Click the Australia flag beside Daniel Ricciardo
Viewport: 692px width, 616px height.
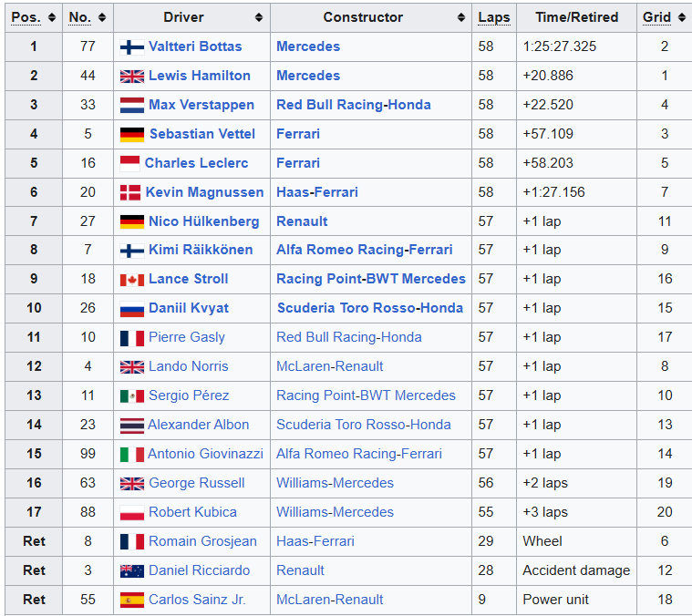click(132, 571)
